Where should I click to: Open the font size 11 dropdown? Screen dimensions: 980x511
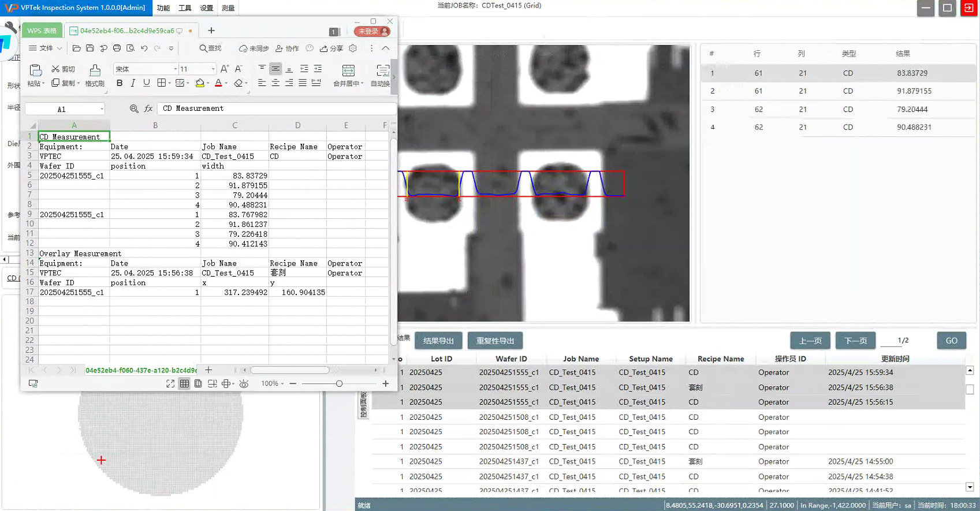pos(213,69)
